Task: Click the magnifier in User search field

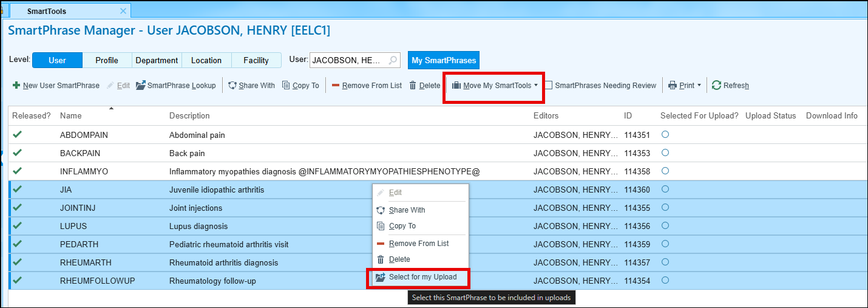Action: pyautogui.click(x=393, y=60)
